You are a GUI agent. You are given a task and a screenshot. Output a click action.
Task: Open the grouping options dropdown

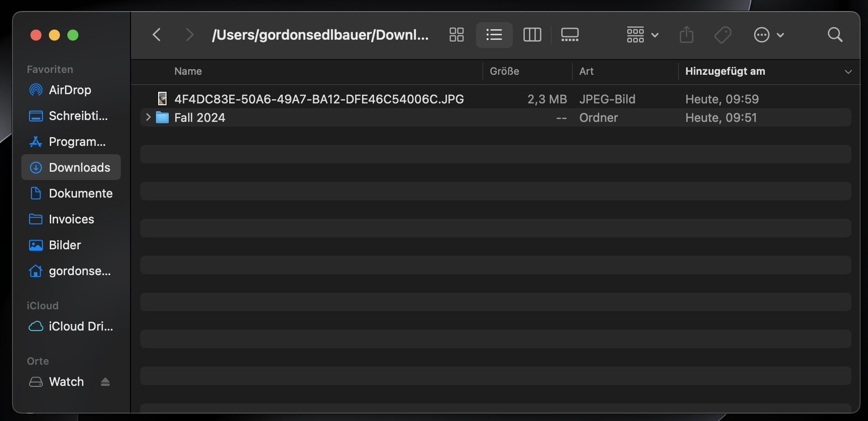[x=642, y=35]
